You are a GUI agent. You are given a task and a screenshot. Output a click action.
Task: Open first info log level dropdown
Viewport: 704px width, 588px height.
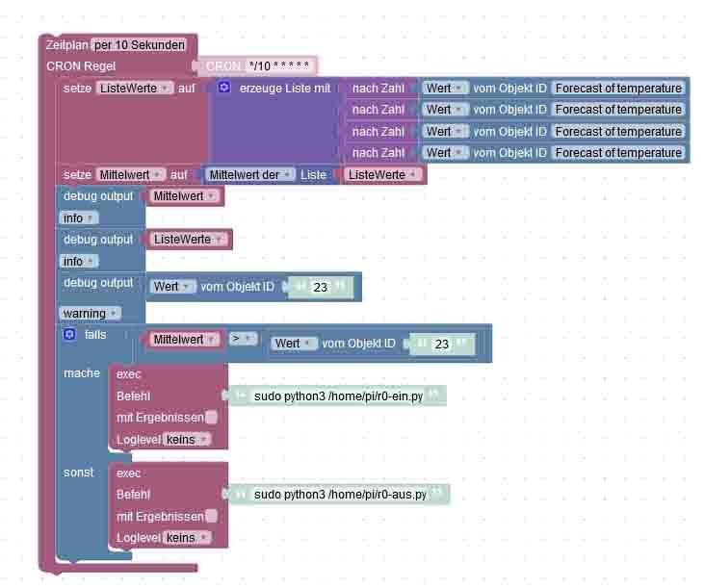[x=79, y=218]
